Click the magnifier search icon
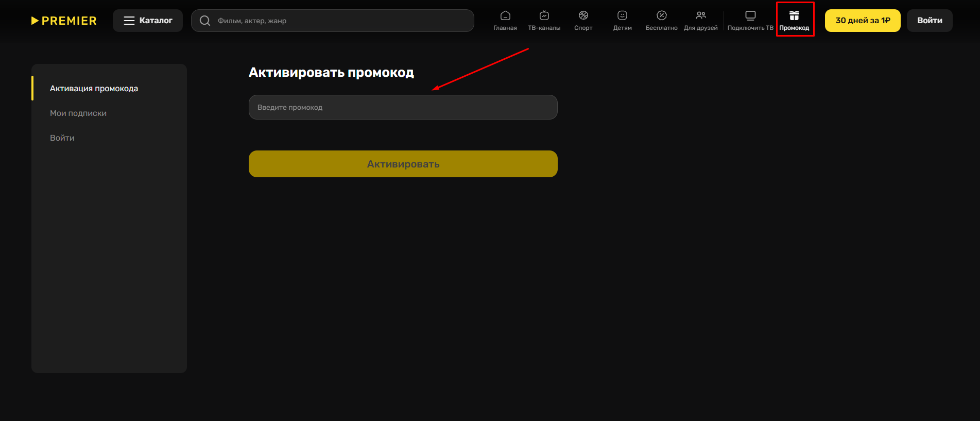This screenshot has height=421, width=980. click(205, 21)
